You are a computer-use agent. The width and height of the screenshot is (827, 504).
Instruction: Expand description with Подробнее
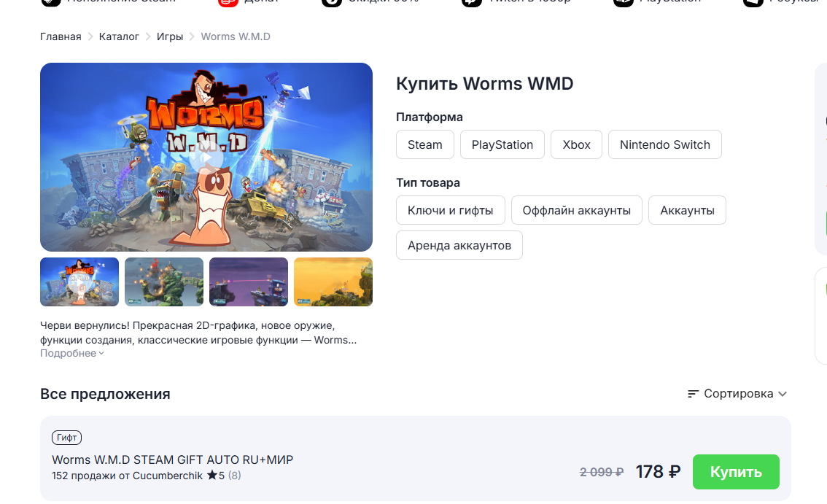(72, 353)
